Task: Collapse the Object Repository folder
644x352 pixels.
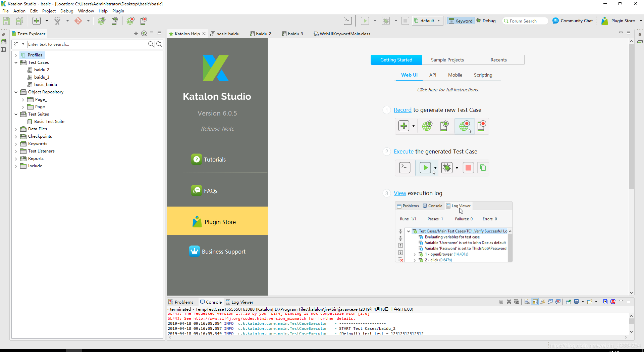Action: [x=16, y=92]
